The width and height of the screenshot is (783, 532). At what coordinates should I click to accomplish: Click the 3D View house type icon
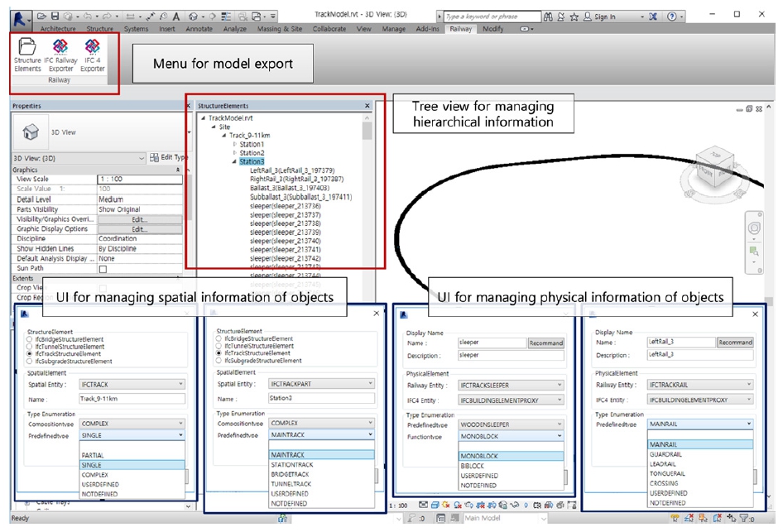[x=31, y=132]
